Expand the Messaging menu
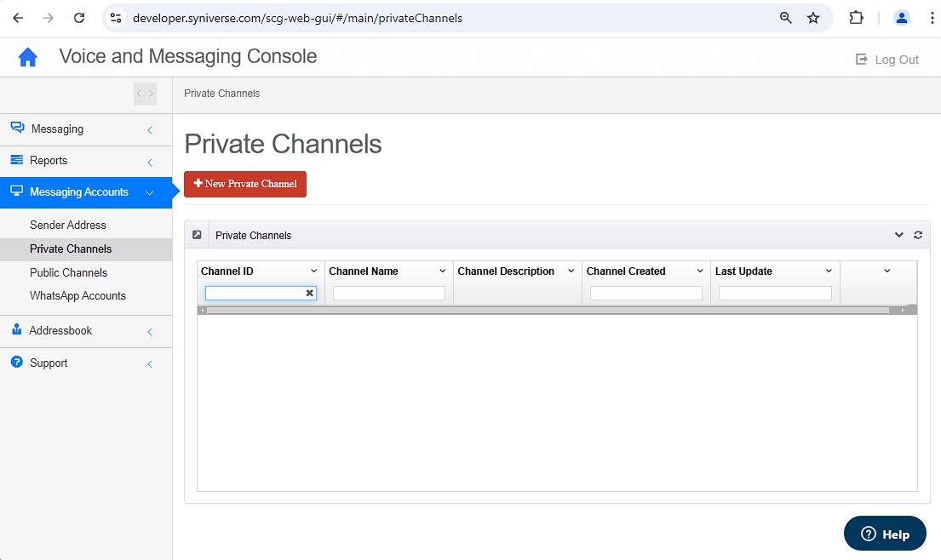 pyautogui.click(x=86, y=129)
